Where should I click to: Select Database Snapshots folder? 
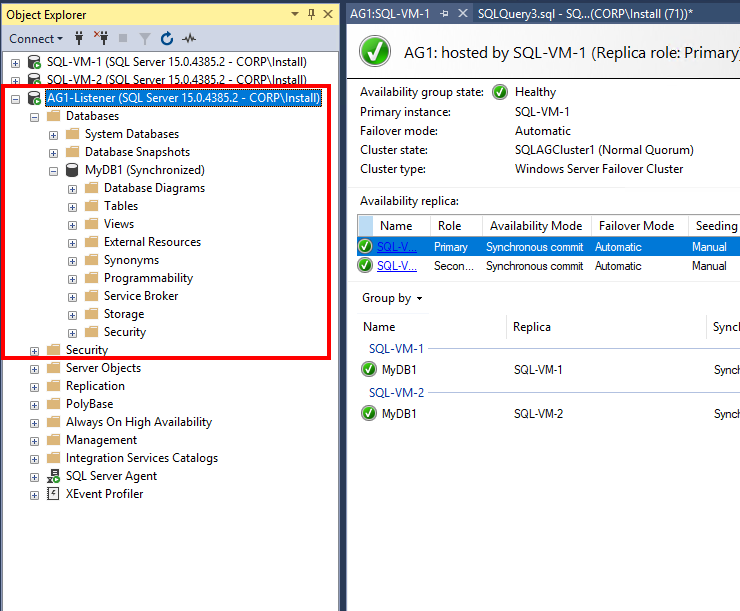click(137, 152)
